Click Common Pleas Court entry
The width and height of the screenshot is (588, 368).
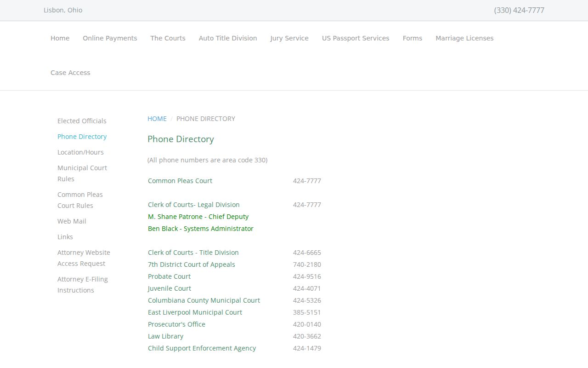(x=180, y=181)
